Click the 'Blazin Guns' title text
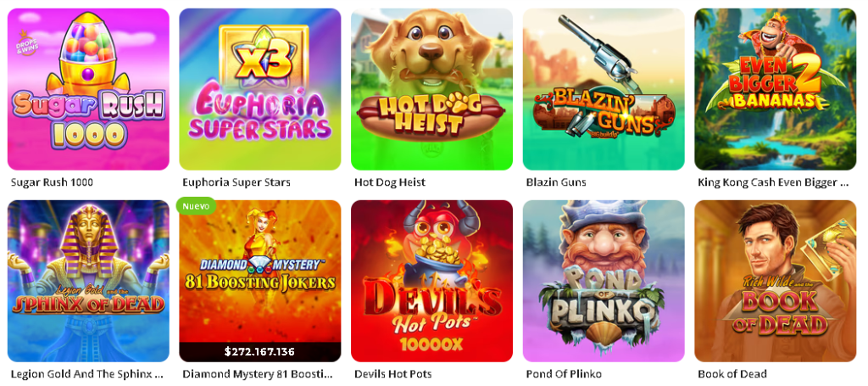The image size is (868, 386). [x=556, y=182]
